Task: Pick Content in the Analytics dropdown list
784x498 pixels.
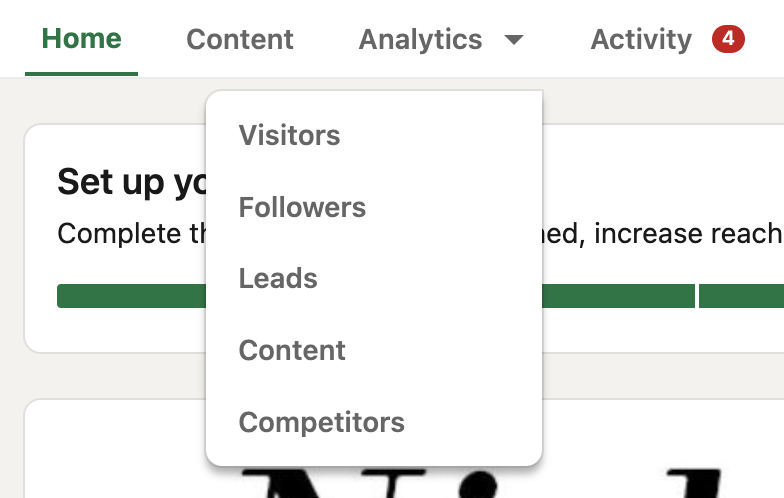Action: point(292,351)
